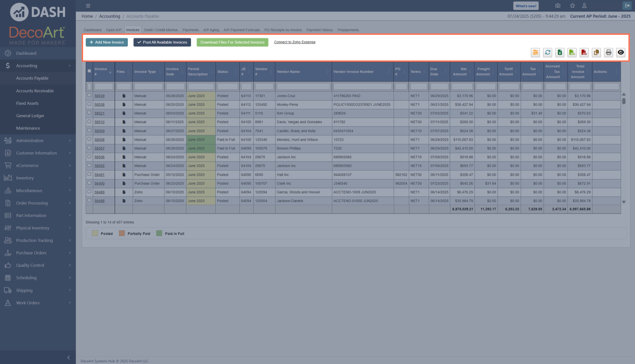Type in the Vendor Name filter field
Viewport: 635px width, 364px height.
pos(303,86)
